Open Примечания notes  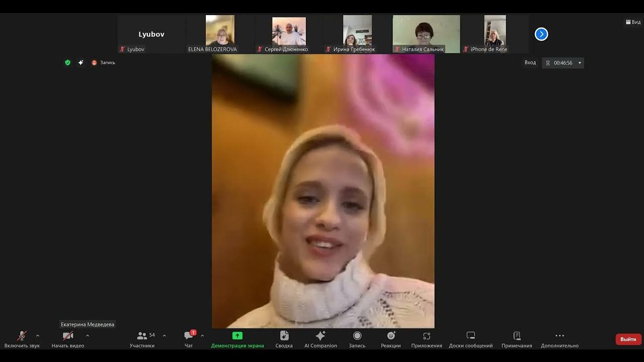click(517, 339)
